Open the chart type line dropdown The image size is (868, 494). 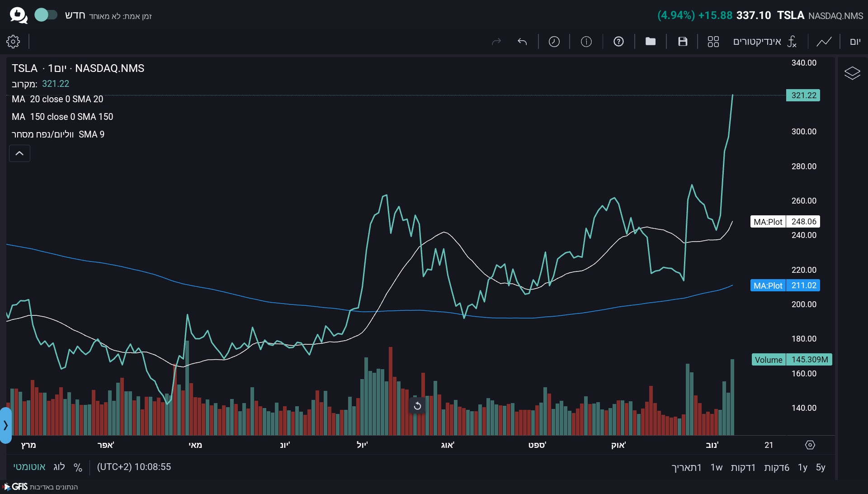point(824,42)
